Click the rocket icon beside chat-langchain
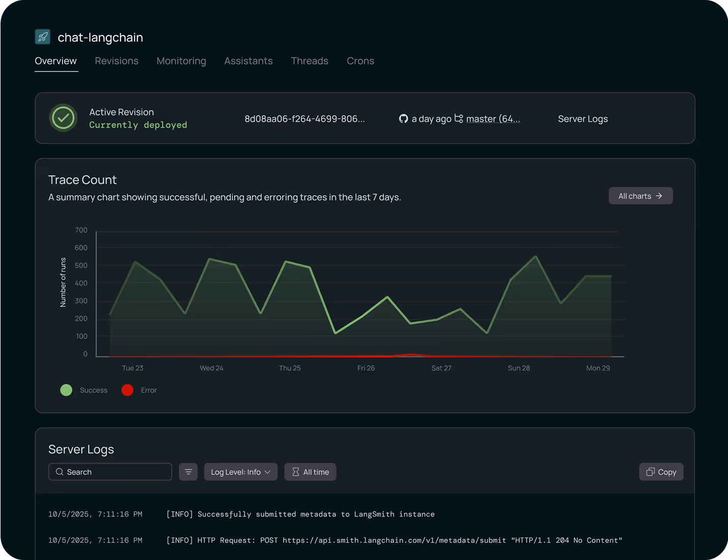 pos(43,37)
